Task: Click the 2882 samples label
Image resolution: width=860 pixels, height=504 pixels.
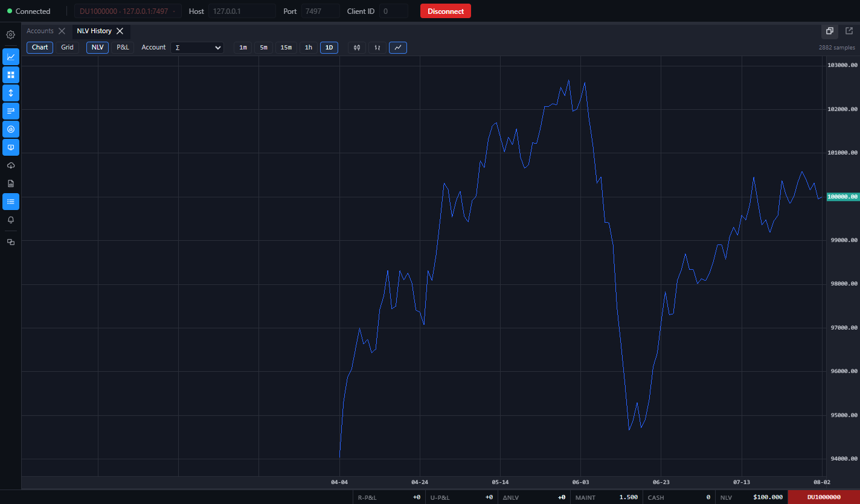Action: click(837, 48)
